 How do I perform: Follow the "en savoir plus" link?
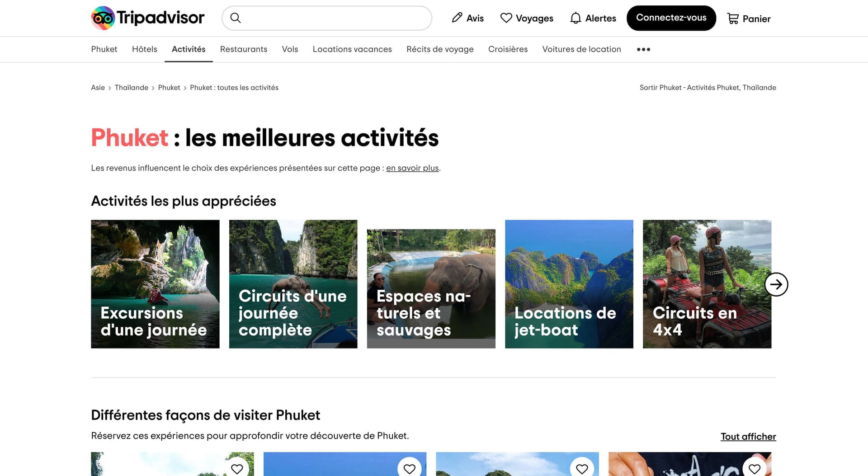pos(412,168)
